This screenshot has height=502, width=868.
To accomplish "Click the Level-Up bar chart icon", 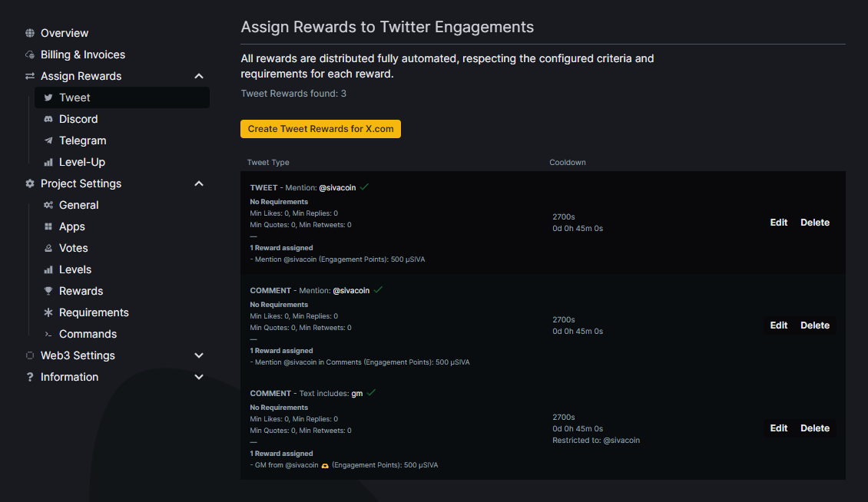I will (48, 162).
